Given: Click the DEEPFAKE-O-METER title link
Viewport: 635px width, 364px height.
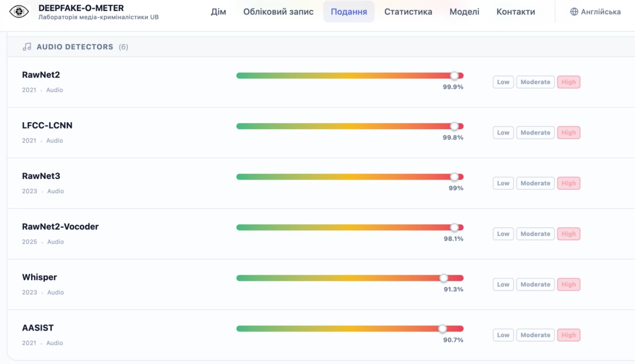Looking at the screenshot, I should (x=81, y=8).
